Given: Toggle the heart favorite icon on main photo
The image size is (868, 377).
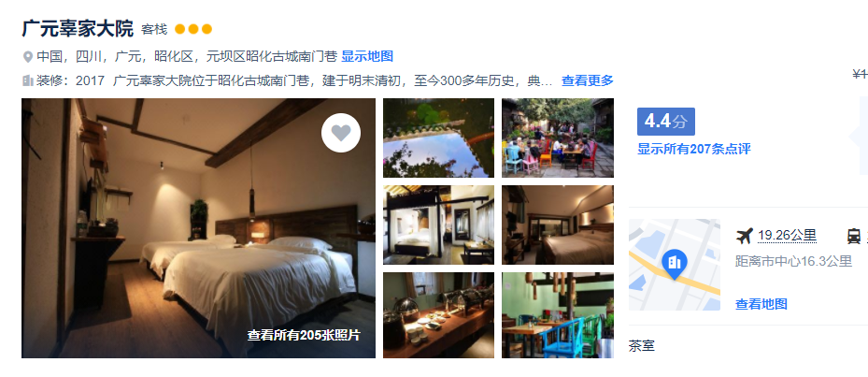Looking at the screenshot, I should point(341,133).
